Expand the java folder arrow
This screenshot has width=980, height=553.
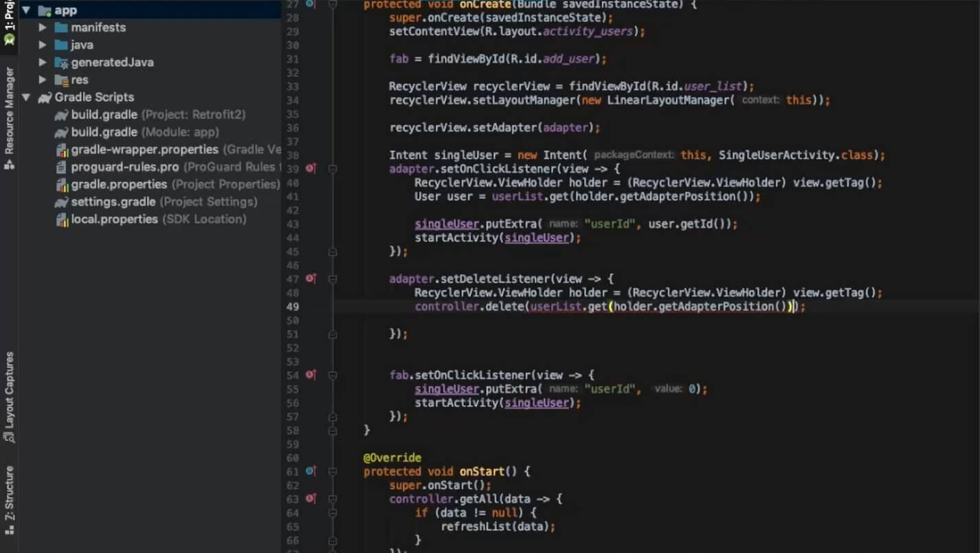tap(43, 45)
